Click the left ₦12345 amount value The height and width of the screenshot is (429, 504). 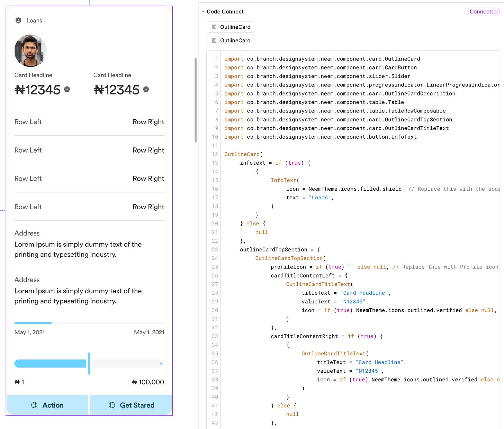(x=38, y=90)
